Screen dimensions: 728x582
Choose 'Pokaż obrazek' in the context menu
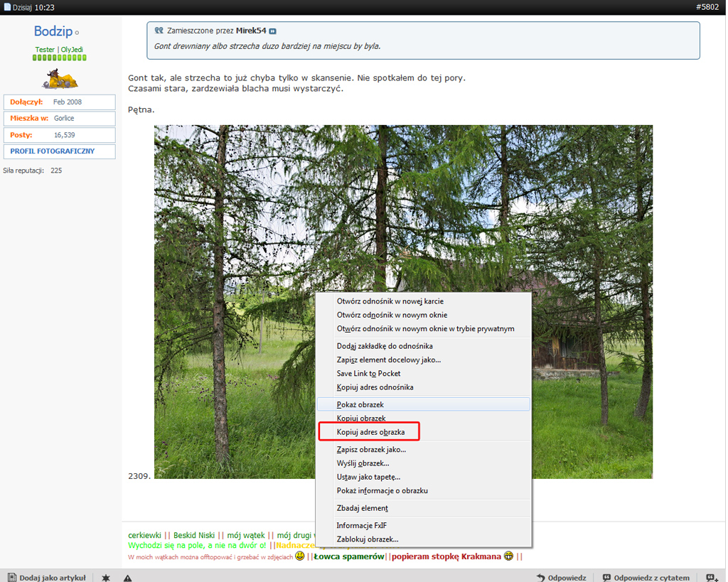(x=360, y=404)
